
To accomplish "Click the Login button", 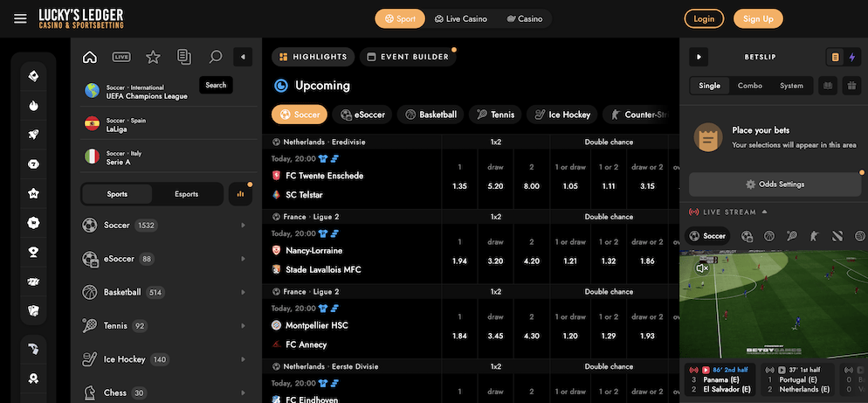I will [x=704, y=19].
